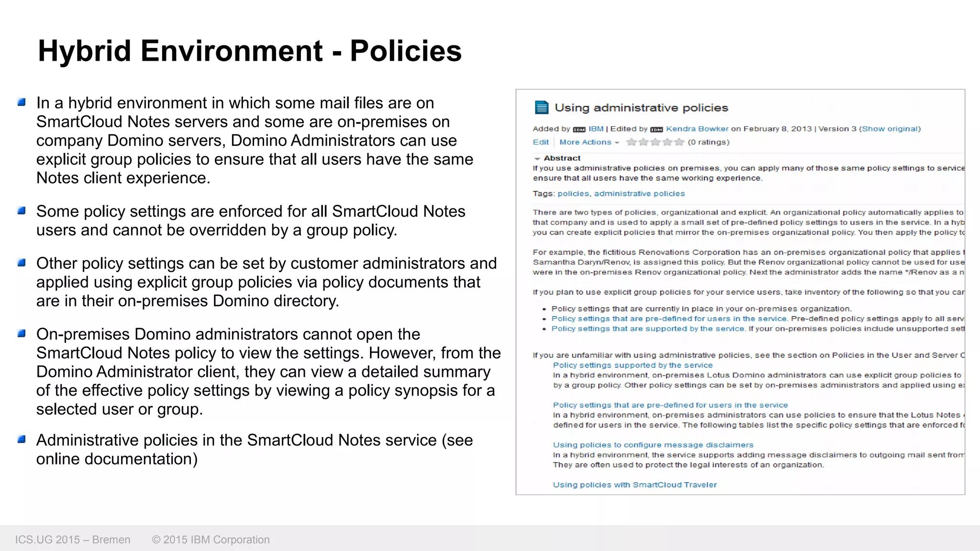Open the More Actions dropdown

(589, 142)
